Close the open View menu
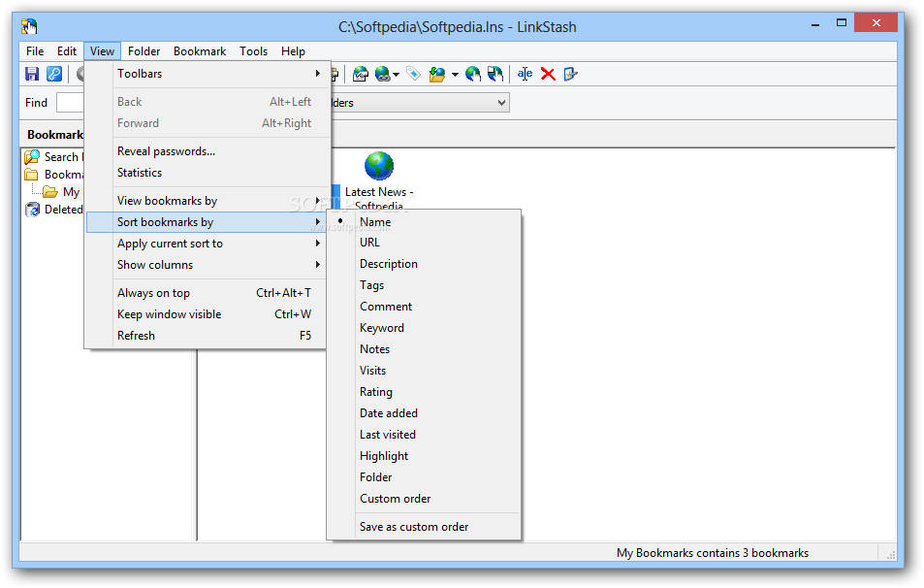This screenshot has height=588, width=924. 102,51
